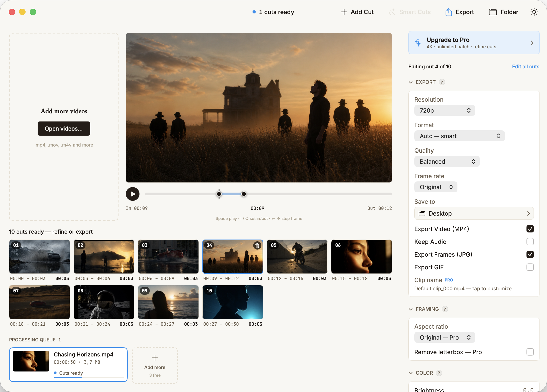Open the Quality Balanced dropdown
This screenshot has width=547, height=392.
447,162
